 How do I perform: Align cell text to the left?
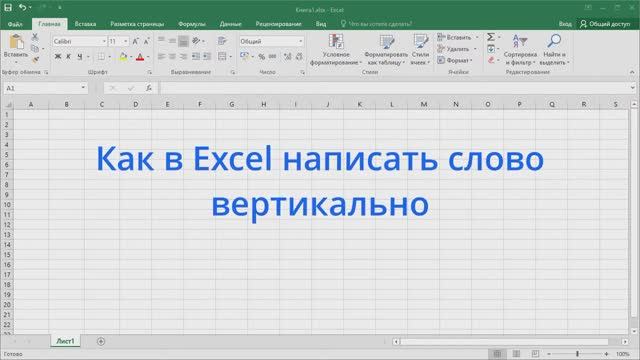(162, 56)
